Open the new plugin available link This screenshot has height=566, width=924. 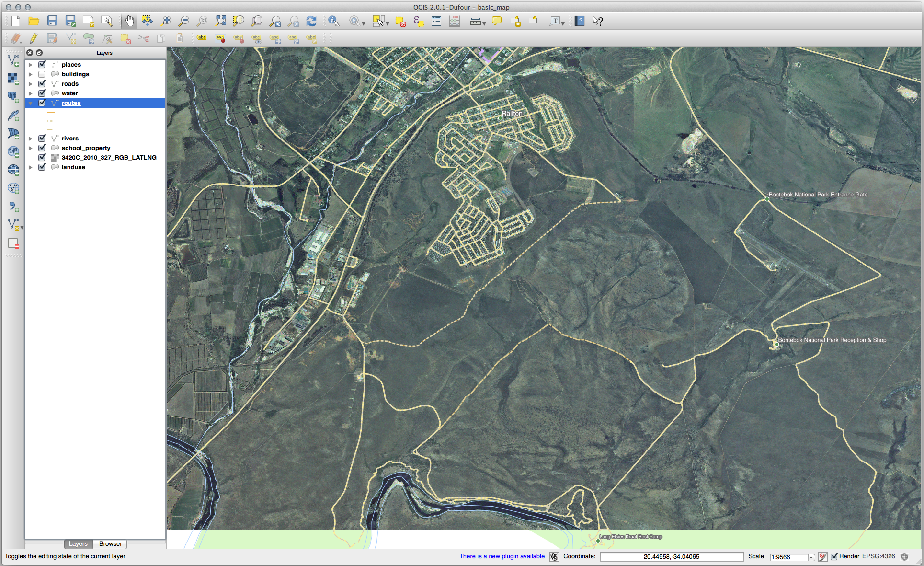click(502, 556)
